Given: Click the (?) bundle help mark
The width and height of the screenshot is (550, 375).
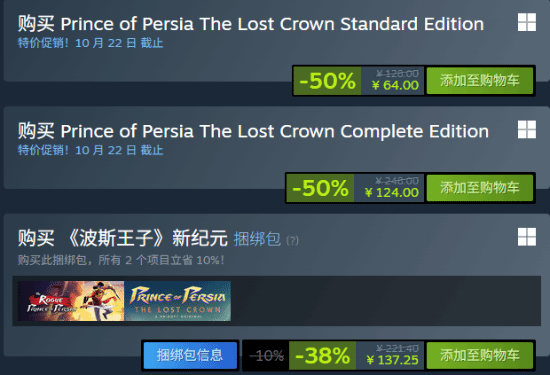Looking at the screenshot, I should click(x=293, y=241).
